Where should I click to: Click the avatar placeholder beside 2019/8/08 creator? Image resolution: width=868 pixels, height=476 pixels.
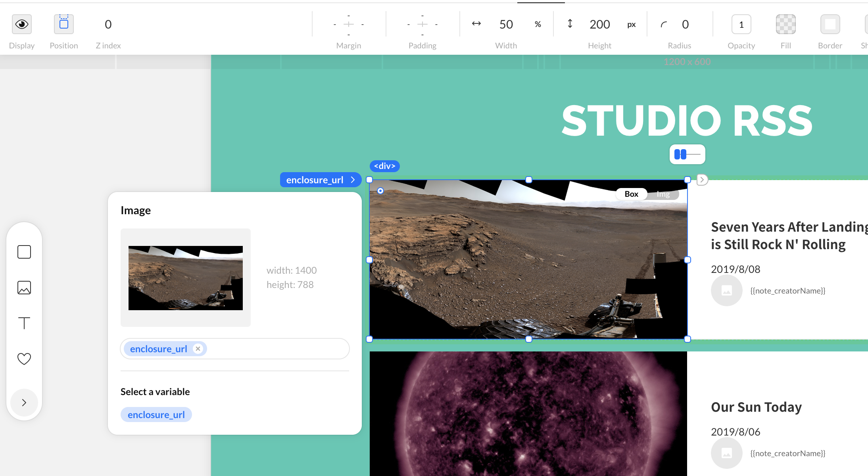click(x=727, y=290)
